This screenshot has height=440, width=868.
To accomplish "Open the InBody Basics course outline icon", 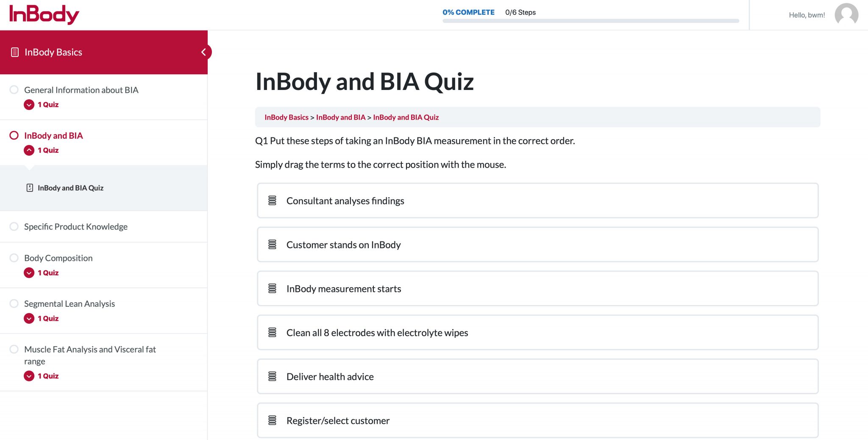I will (15, 52).
